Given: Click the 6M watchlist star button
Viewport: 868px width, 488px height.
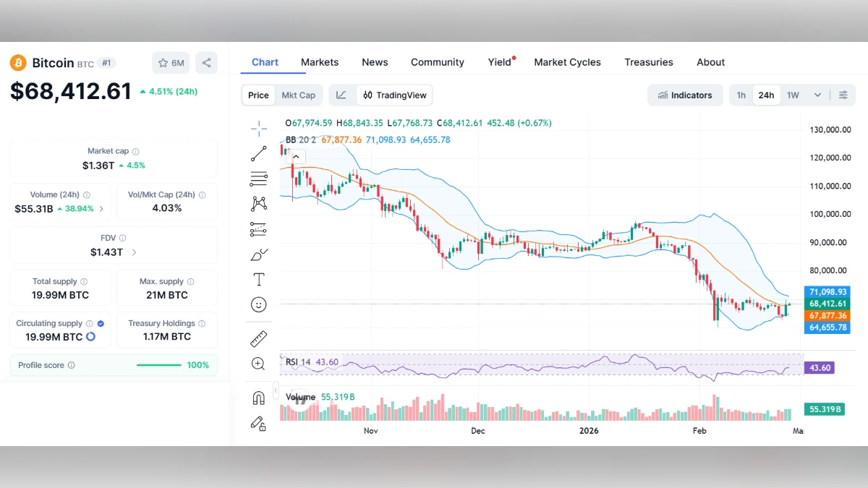Looking at the screenshot, I should [171, 63].
